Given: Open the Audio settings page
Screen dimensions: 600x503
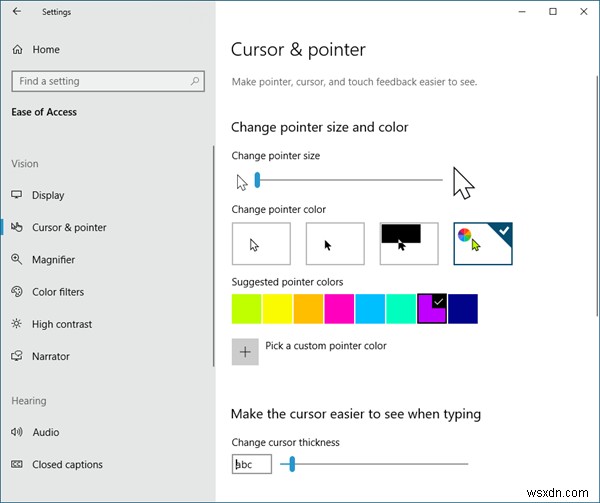Looking at the screenshot, I should (46, 432).
